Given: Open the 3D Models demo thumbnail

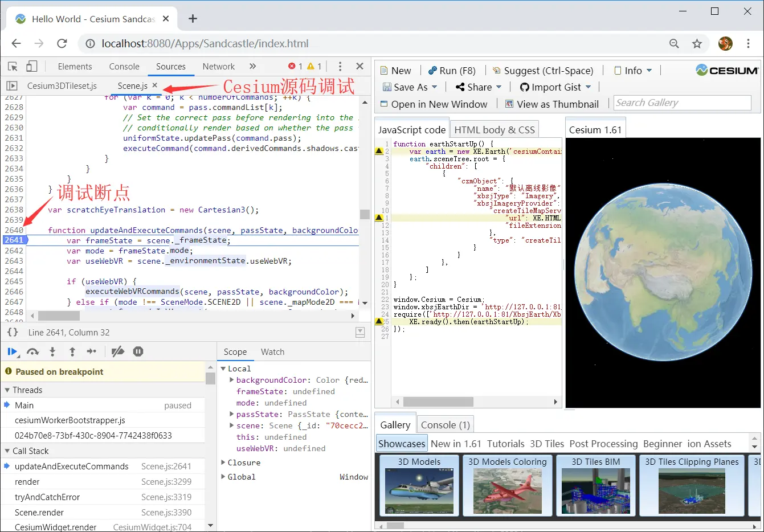Looking at the screenshot, I should 419,485.
